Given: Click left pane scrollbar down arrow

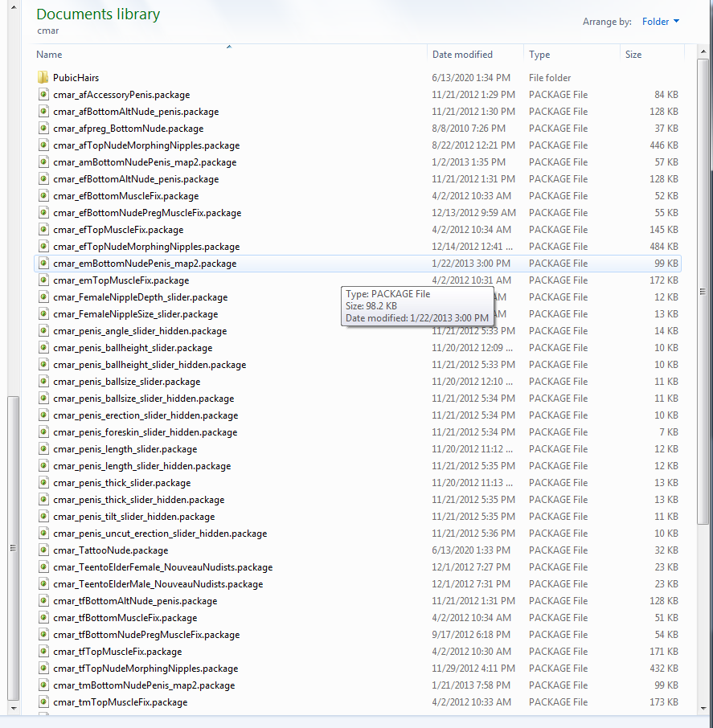Looking at the screenshot, I should coord(14,709).
